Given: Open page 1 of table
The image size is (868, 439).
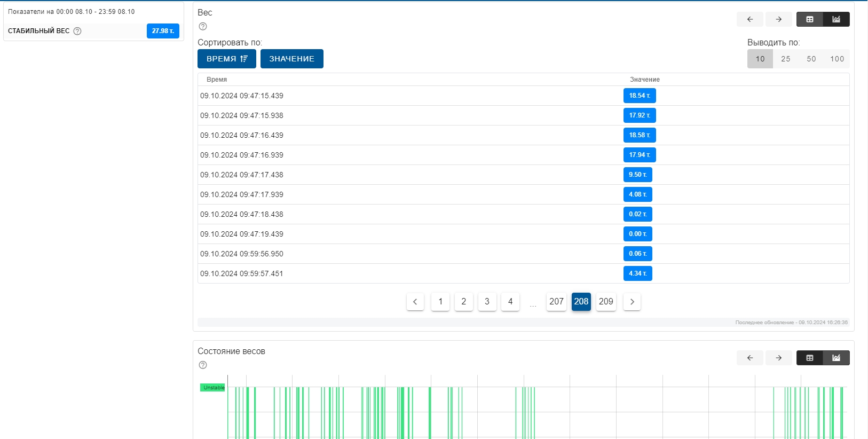Looking at the screenshot, I should tap(440, 302).
